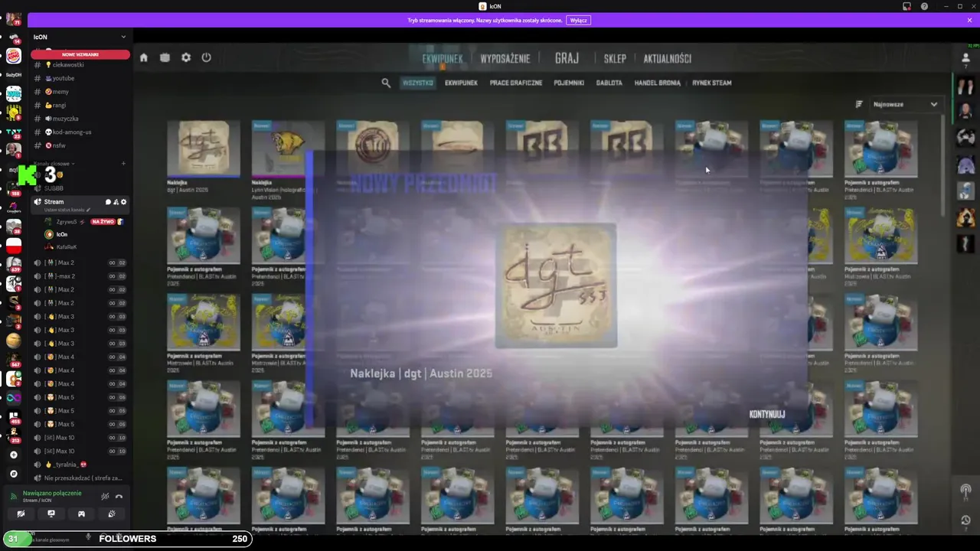This screenshot has height=551, width=980.
Task: Open Discord inbox icon in title bar
Action: pos(907,6)
